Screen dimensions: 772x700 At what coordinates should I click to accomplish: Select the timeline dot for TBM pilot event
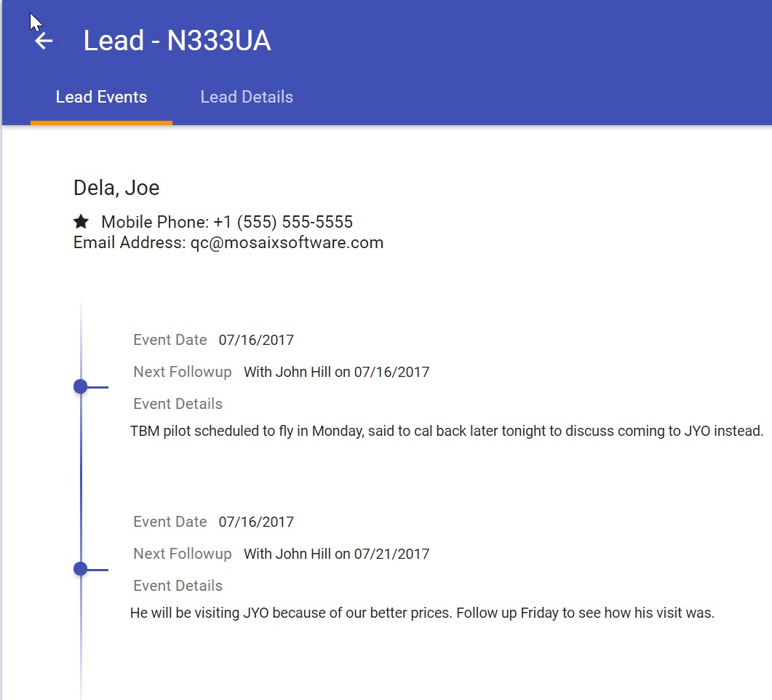pyautogui.click(x=81, y=387)
